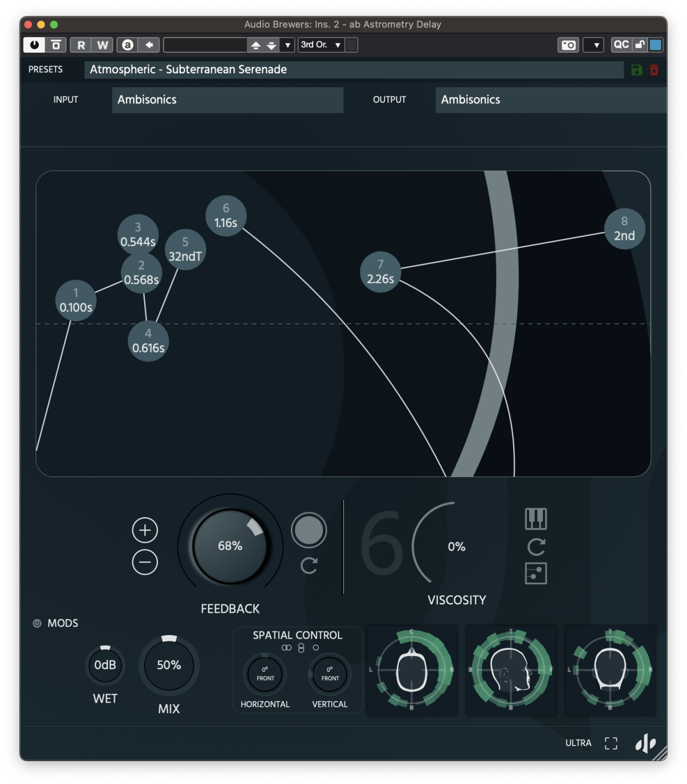687x784 pixels.
Task: Click the Audio Brewers logo icon
Action: 645,743
